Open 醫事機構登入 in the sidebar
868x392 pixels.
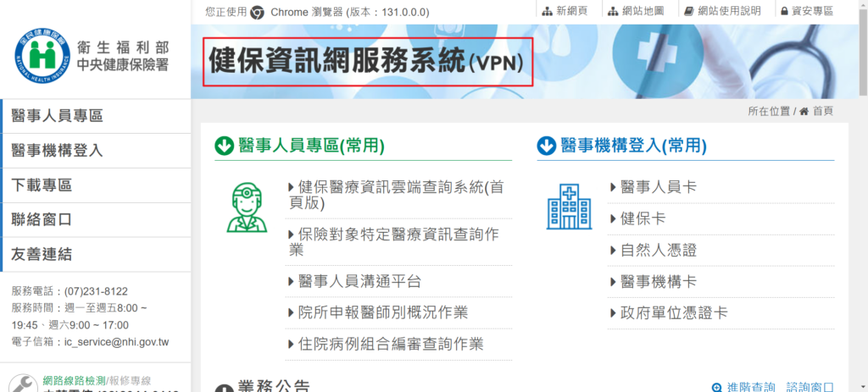(96, 151)
